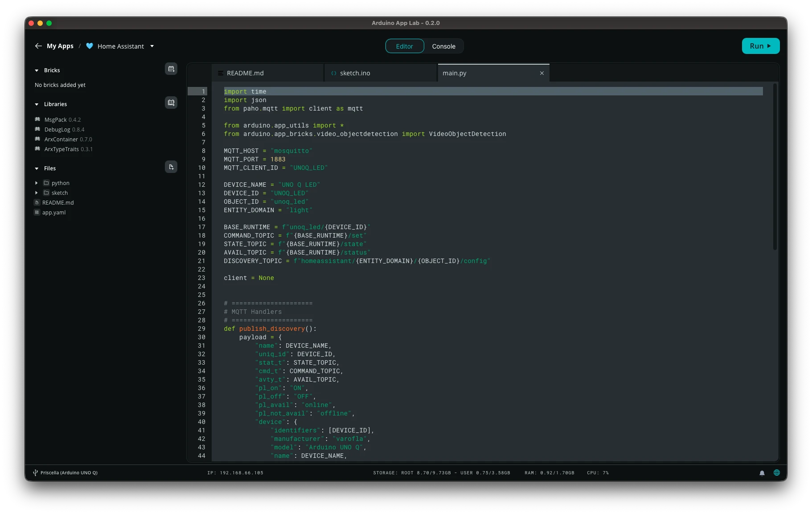Switch to Console view
812x514 pixels.
[x=443, y=46]
